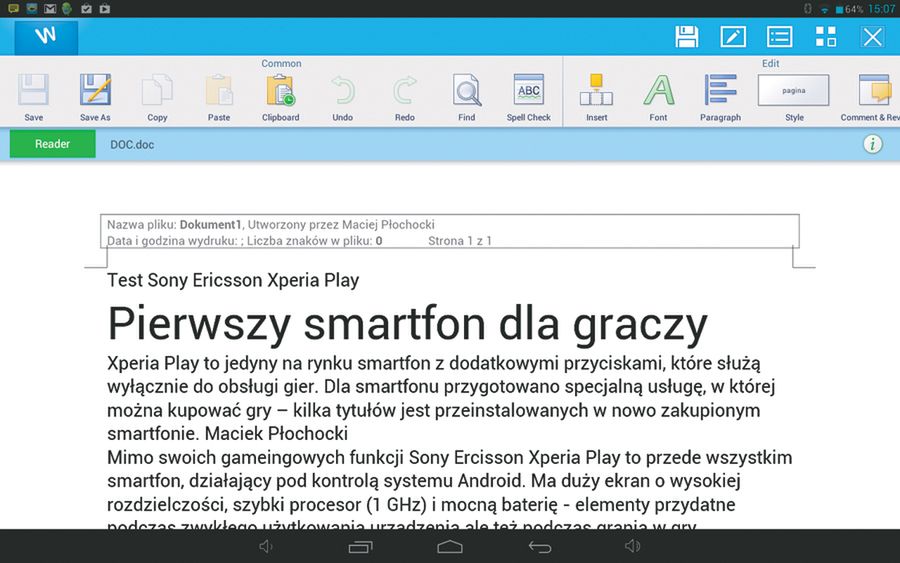Run Spell Check
The image size is (900, 563).
(x=529, y=98)
